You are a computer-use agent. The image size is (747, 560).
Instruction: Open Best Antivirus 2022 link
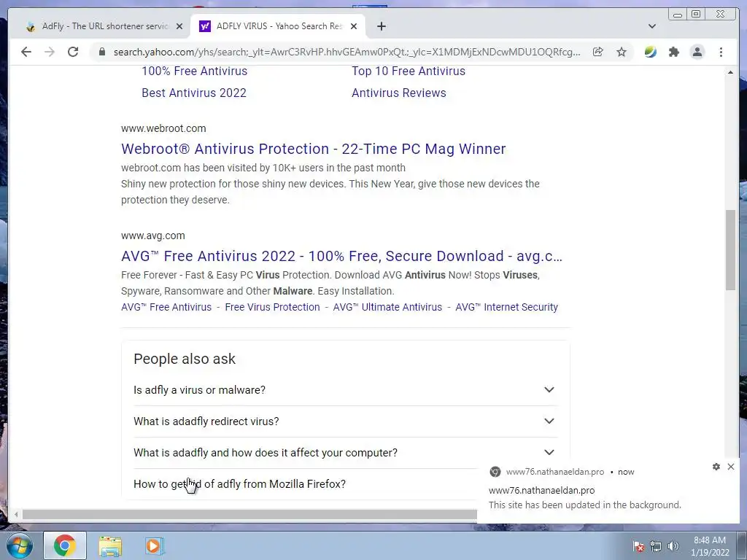click(194, 93)
